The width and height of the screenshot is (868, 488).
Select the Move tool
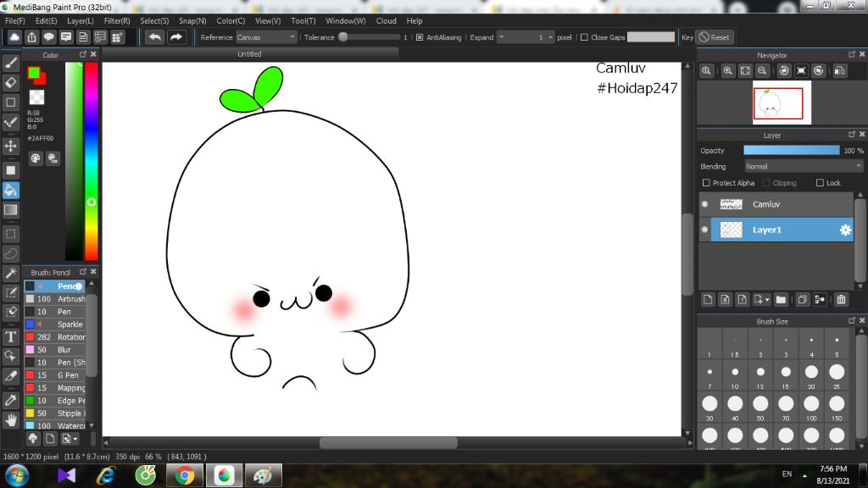[10, 146]
